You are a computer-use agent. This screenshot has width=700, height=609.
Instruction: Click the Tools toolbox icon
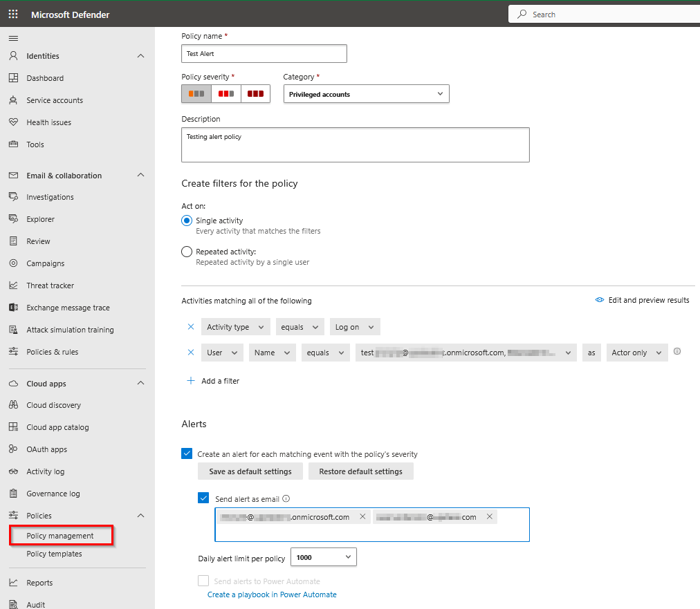(13, 144)
